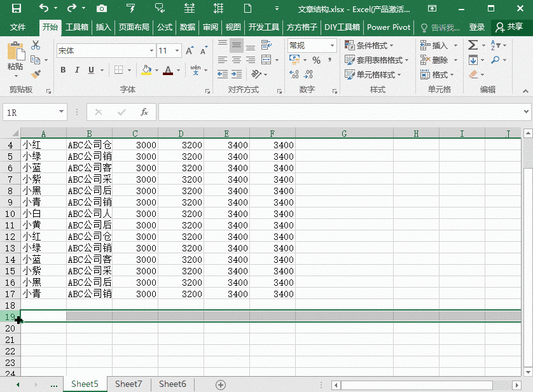Viewport: 533px width, 392px height.
Task: Click the 套用表格格式 icon
Action: tap(377, 59)
